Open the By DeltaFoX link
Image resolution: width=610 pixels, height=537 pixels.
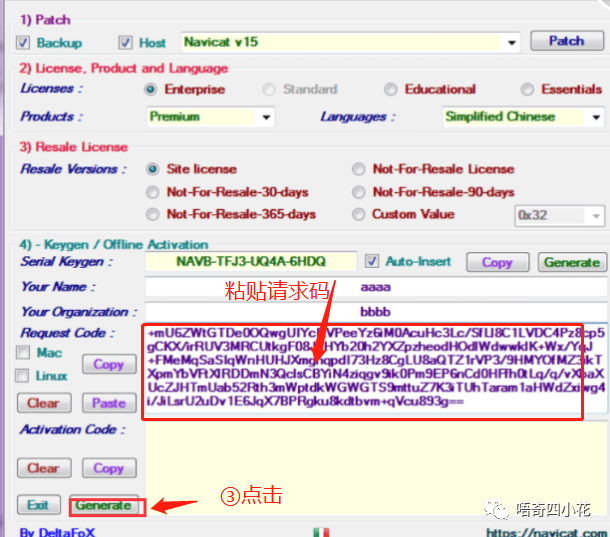click(x=58, y=532)
